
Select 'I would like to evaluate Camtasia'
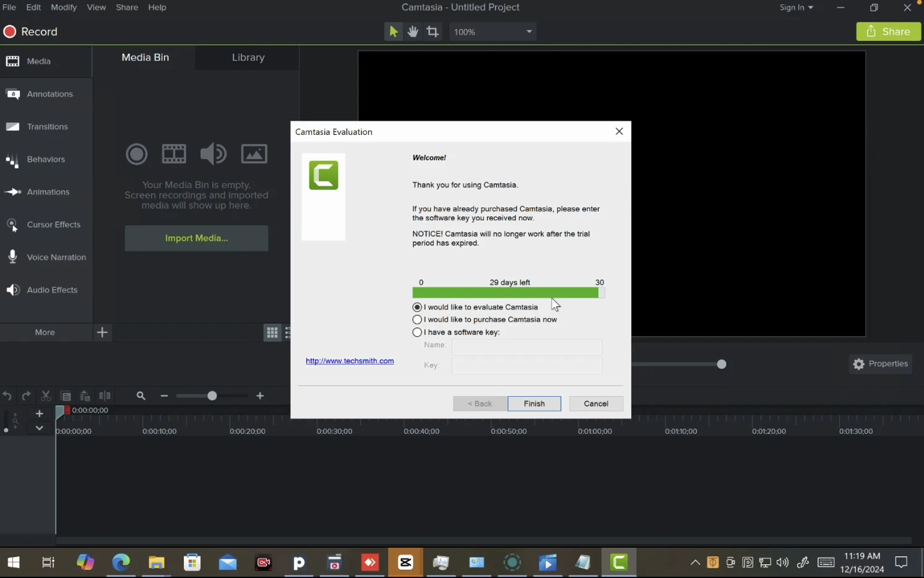pyautogui.click(x=417, y=307)
